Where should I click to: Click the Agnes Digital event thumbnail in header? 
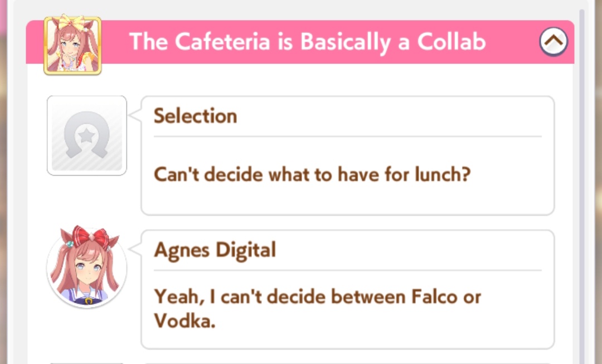pyautogui.click(x=72, y=45)
